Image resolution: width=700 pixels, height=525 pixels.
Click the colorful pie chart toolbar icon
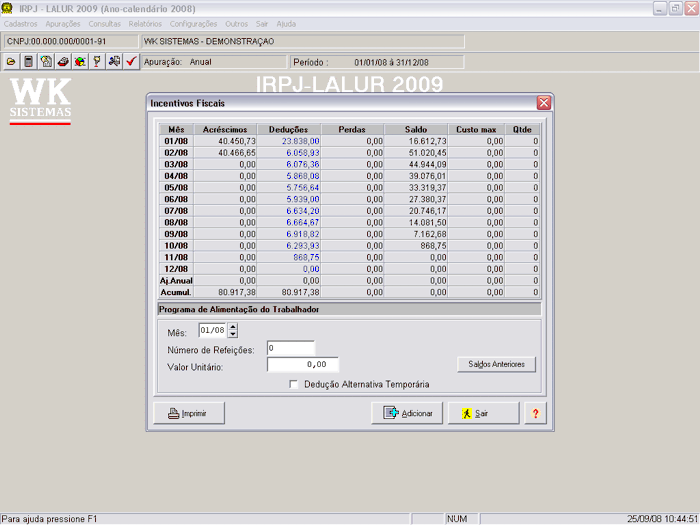click(x=79, y=61)
